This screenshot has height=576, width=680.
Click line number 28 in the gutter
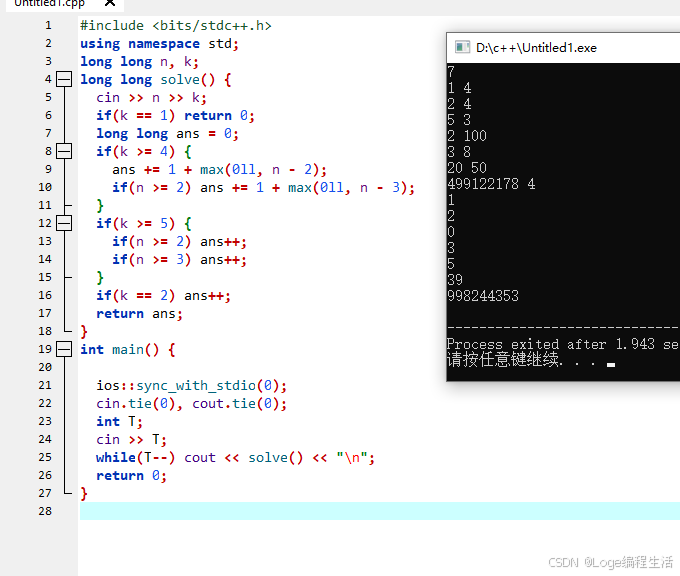tap(45, 511)
